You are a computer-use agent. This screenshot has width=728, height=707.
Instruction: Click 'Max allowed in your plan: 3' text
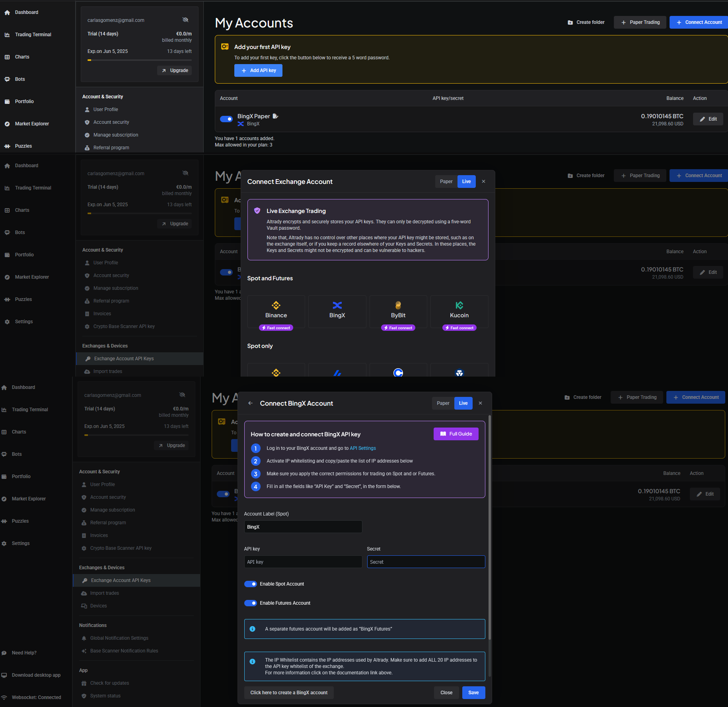243,145
